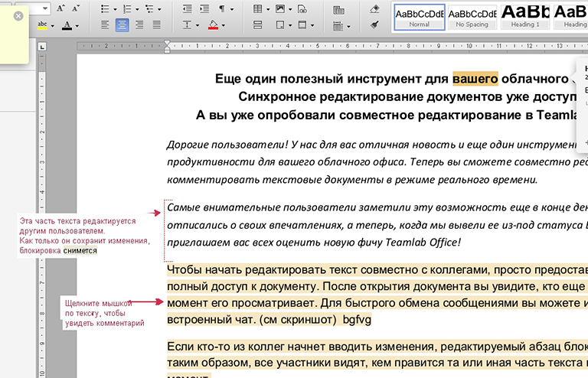588x378 pixels.
Task: Expand multilevel list style options
Action: [159, 9]
